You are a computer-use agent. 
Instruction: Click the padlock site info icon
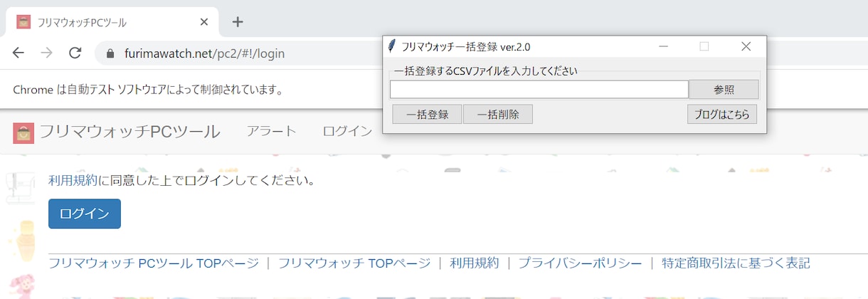110,54
